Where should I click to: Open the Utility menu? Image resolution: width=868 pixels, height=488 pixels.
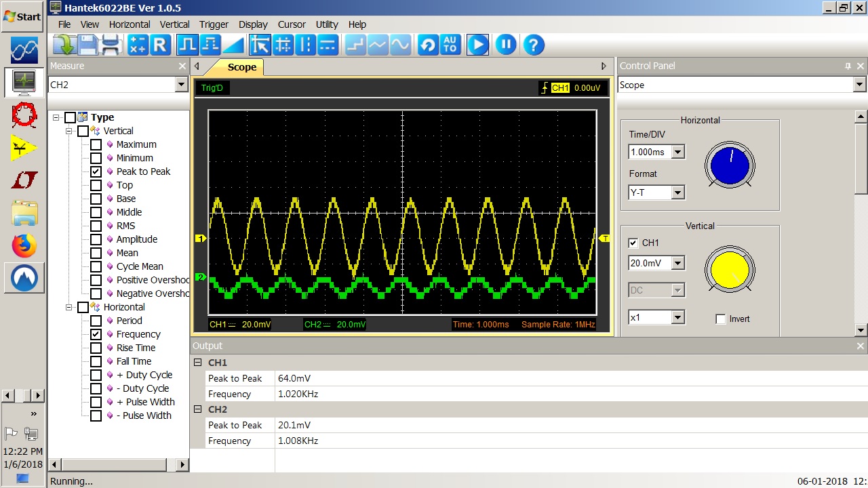[x=327, y=24]
